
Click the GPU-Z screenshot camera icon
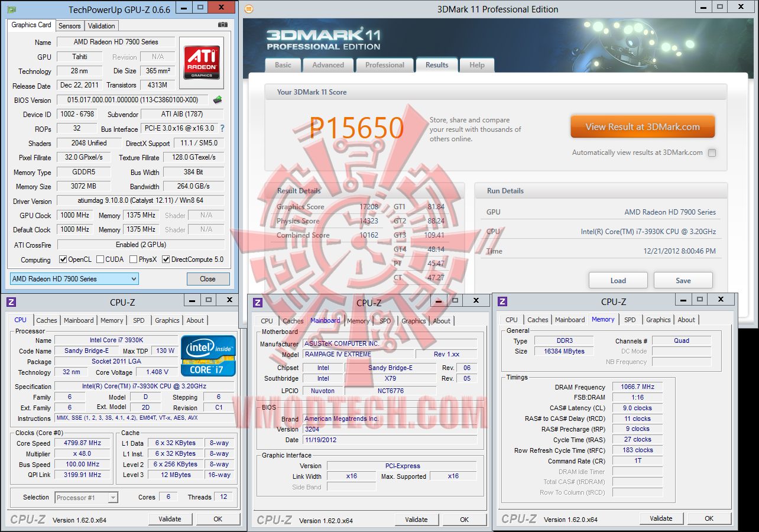click(222, 25)
